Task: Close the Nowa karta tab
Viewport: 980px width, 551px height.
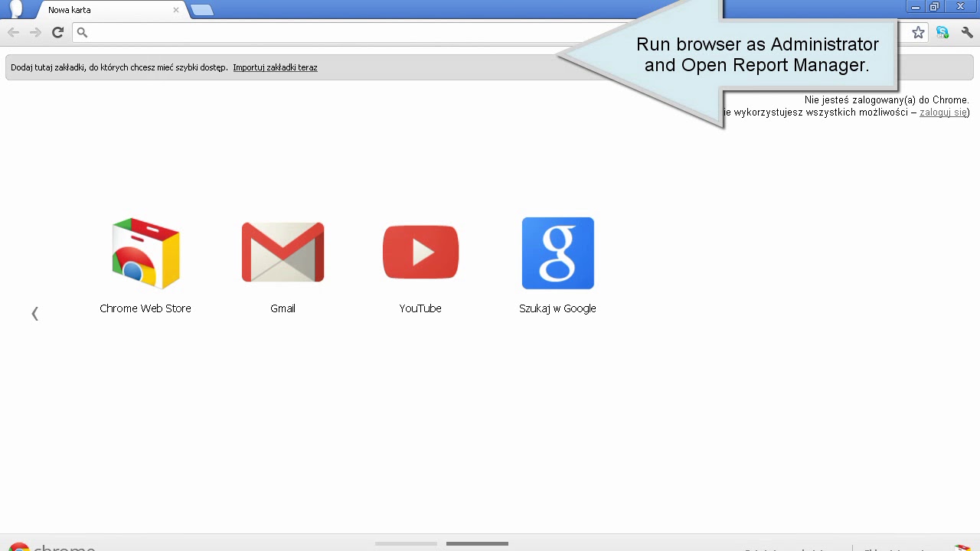Action: click(x=176, y=10)
